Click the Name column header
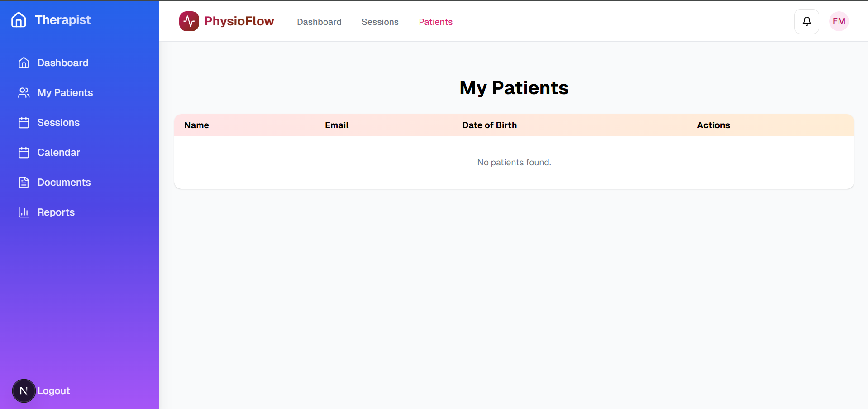 pos(196,125)
